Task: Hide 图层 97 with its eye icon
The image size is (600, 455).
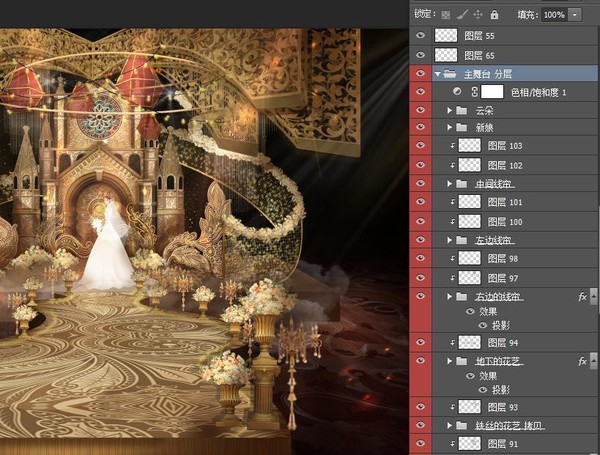Action: click(x=421, y=277)
